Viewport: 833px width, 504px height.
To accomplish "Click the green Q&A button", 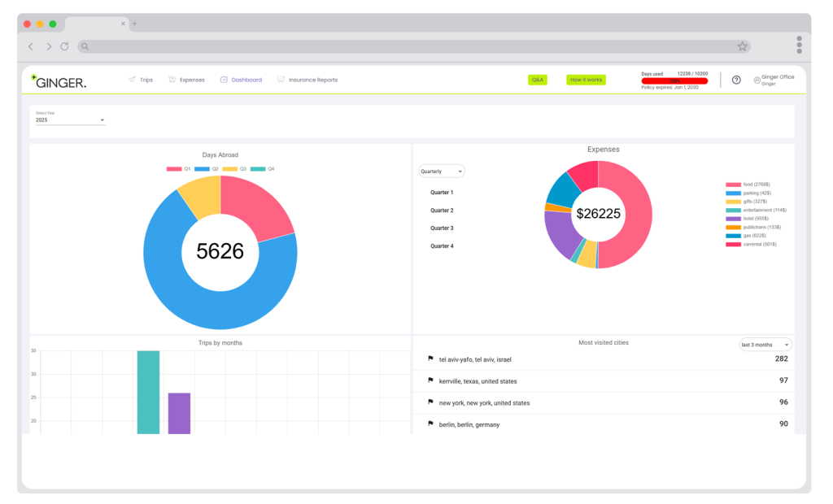I will pyautogui.click(x=538, y=80).
